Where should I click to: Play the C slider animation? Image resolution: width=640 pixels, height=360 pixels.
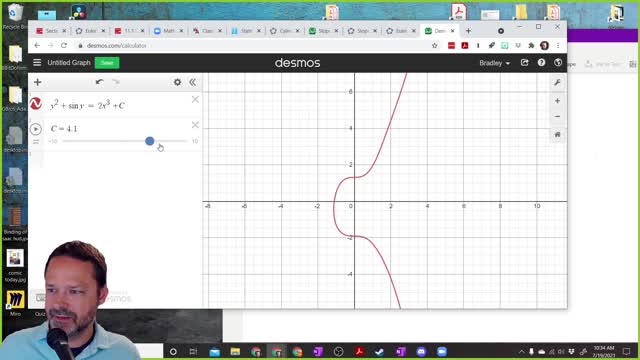[x=36, y=129]
